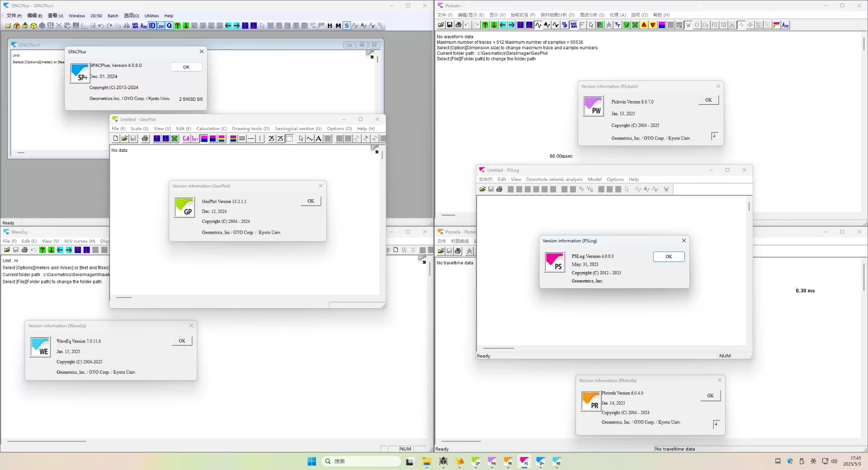Open the Calculation menu in GeoPlot

click(212, 129)
